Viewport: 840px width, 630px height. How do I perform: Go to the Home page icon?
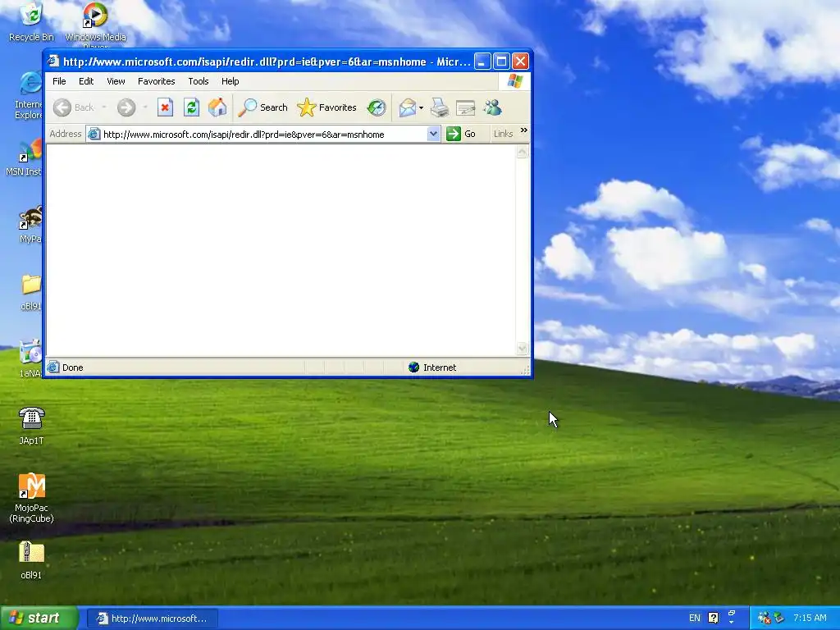pos(217,107)
